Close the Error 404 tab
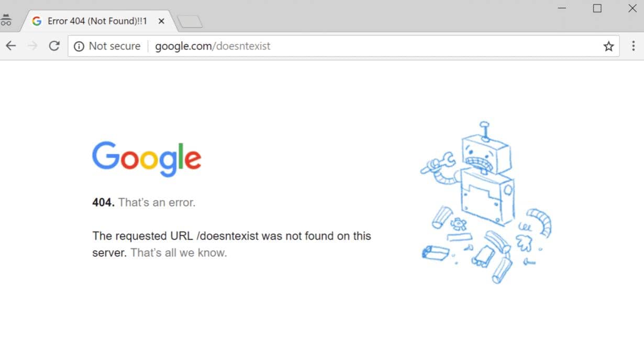This screenshot has height=353, width=644. point(161,21)
